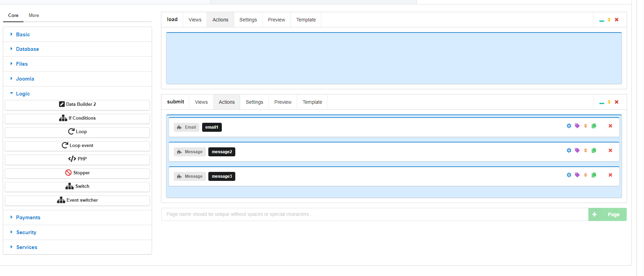Collapse the Logic category
This screenshot has width=644, height=276.
pyautogui.click(x=23, y=94)
